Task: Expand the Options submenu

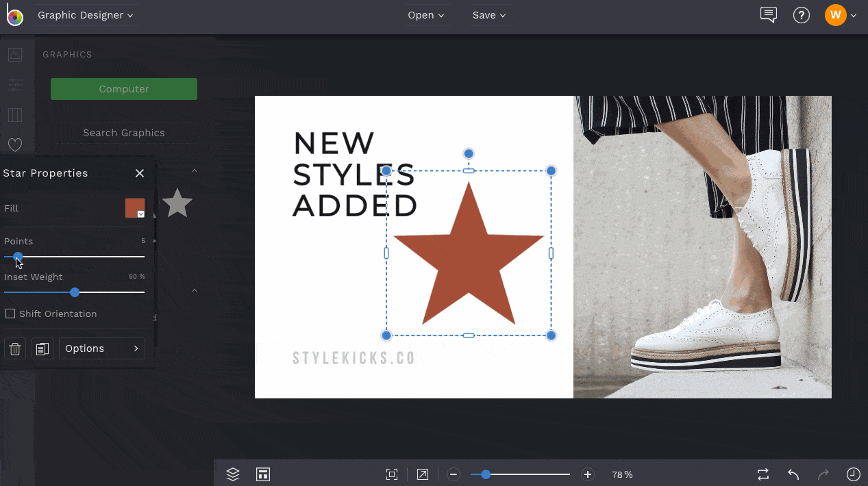Action: click(102, 348)
